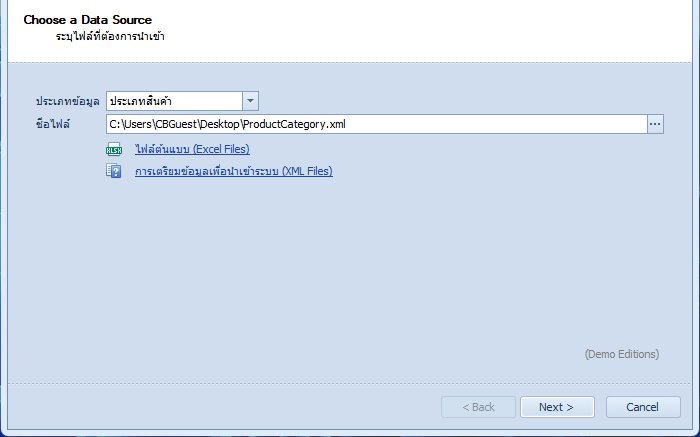Click the ระบุไฟล์ที่ต้องการนำเข้า subtitle text

[x=110, y=36]
